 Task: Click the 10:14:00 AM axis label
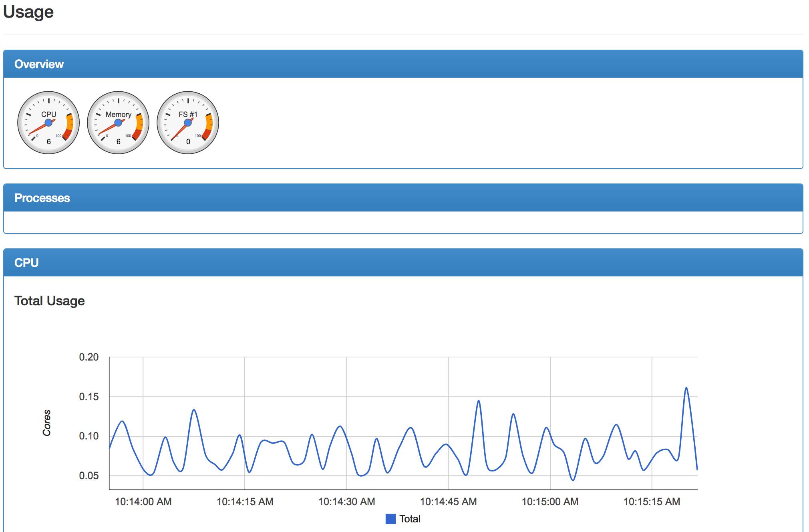coord(143,502)
